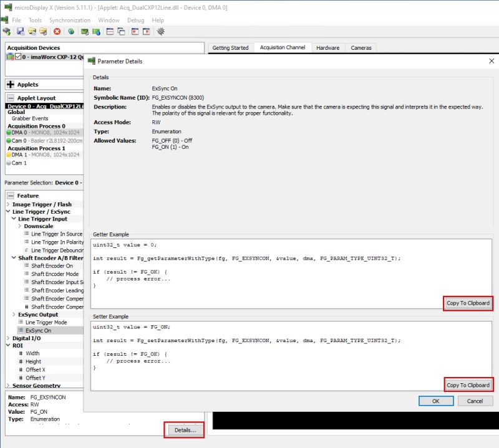Copy the Getter Example to clipboard
The image size is (499, 448).
pyautogui.click(x=468, y=303)
